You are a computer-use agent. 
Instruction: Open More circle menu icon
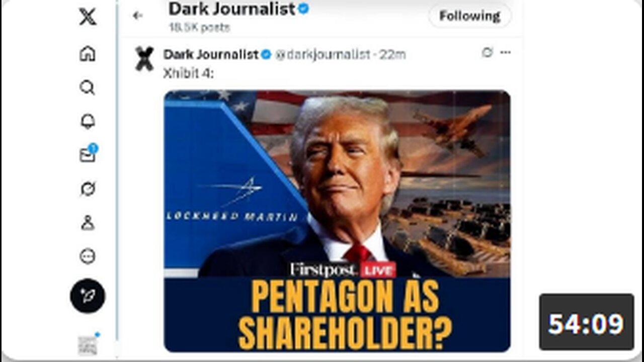point(88,256)
